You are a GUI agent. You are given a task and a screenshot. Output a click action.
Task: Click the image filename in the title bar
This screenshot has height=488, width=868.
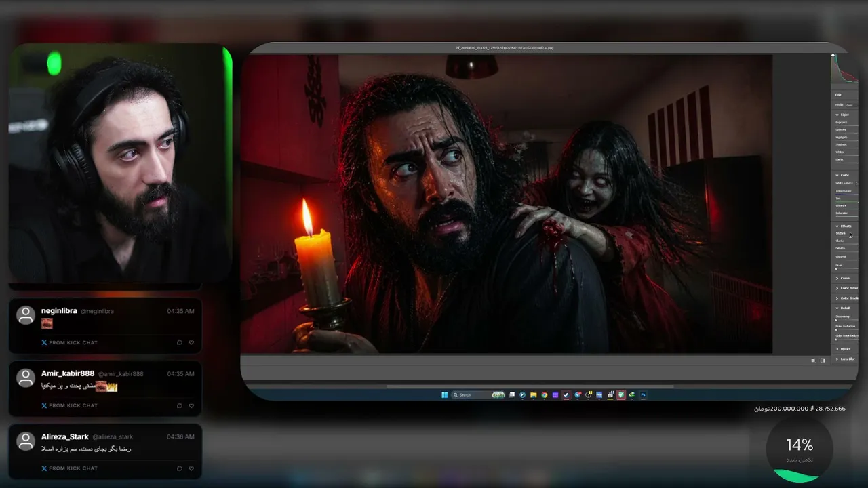point(505,48)
